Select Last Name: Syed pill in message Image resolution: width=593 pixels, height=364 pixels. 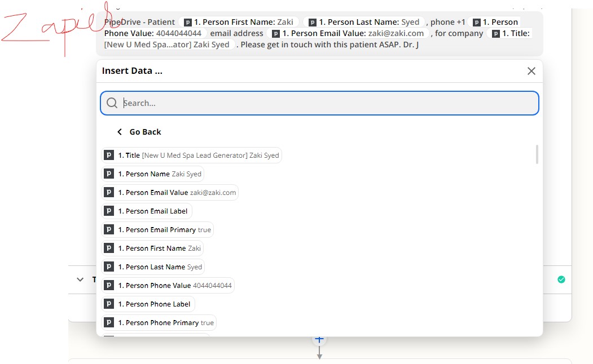(364, 22)
